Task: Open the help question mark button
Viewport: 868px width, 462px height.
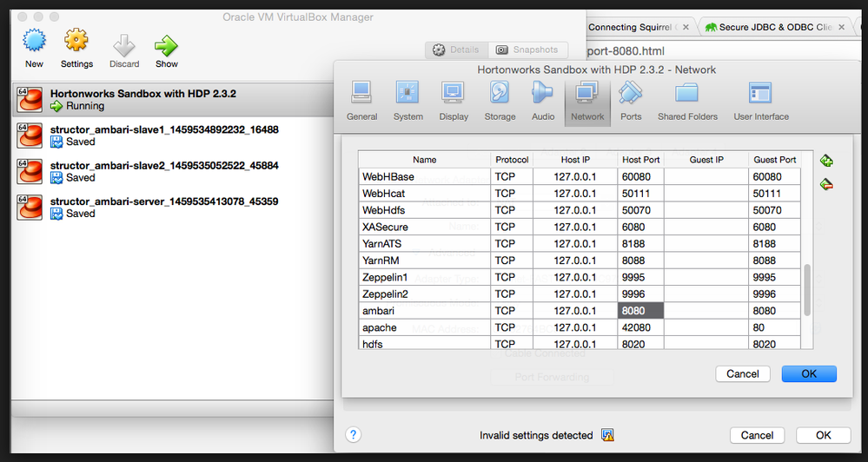Action: (354, 435)
